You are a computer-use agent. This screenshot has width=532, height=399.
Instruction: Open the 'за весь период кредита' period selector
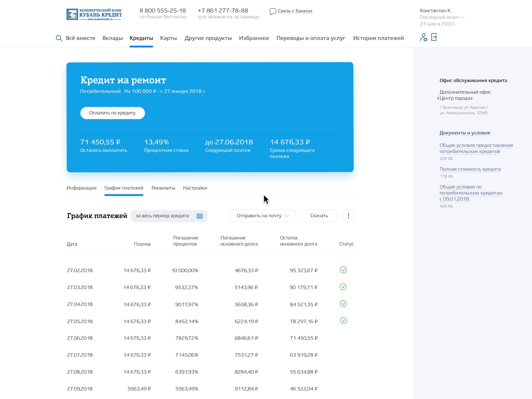pos(169,216)
